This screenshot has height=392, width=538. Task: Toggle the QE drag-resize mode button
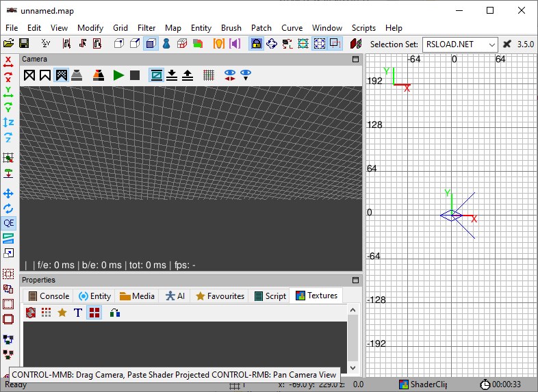[x=8, y=223]
